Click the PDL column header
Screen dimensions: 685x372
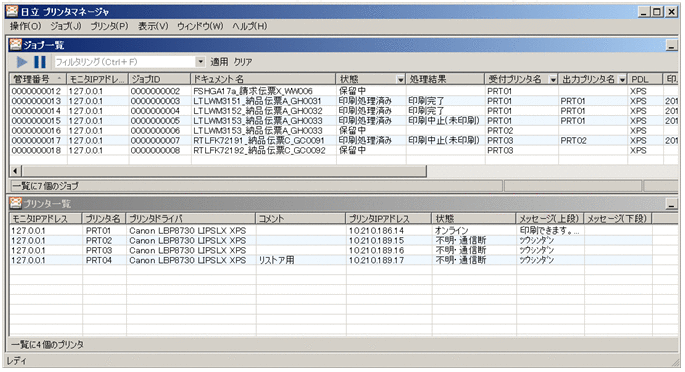[x=645, y=79]
